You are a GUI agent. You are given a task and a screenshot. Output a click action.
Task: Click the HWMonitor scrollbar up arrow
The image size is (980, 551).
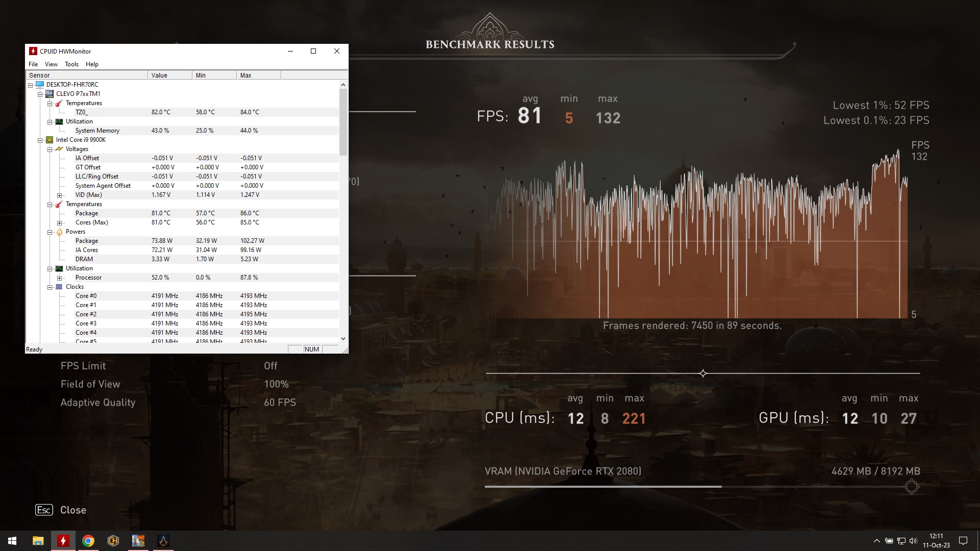point(343,85)
